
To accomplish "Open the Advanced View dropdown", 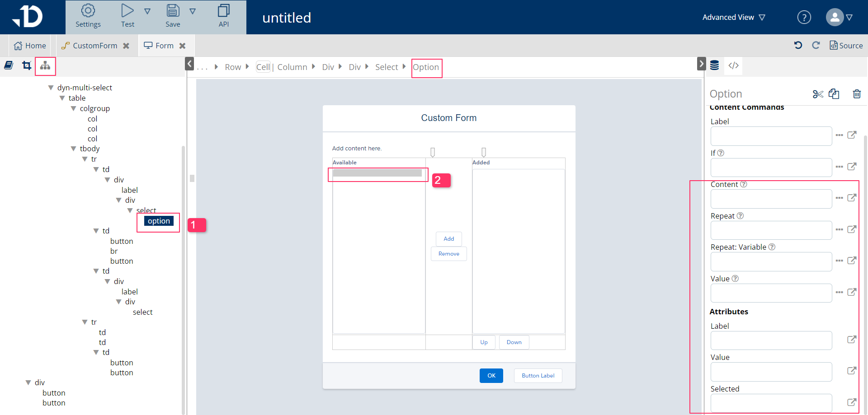I will pos(733,18).
